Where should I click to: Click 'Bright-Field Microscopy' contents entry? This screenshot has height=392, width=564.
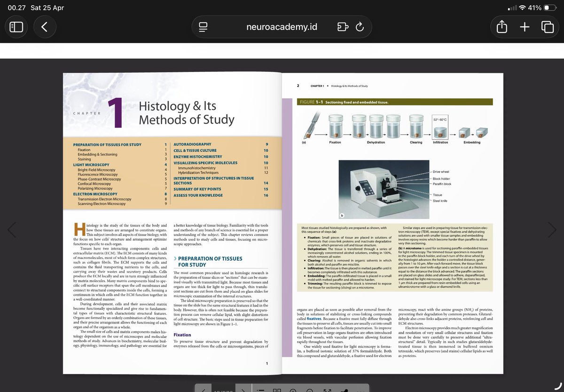[96, 170]
